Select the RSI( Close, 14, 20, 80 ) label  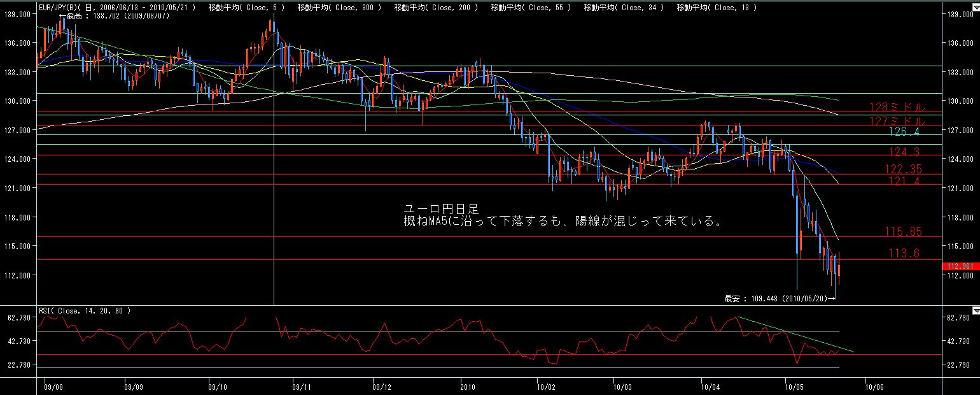tap(84, 311)
